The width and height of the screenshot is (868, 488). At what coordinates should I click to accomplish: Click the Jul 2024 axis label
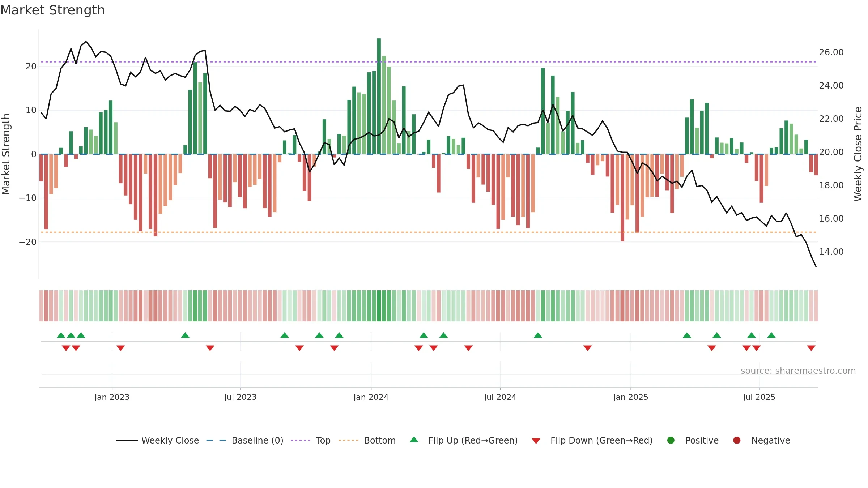tap(500, 397)
